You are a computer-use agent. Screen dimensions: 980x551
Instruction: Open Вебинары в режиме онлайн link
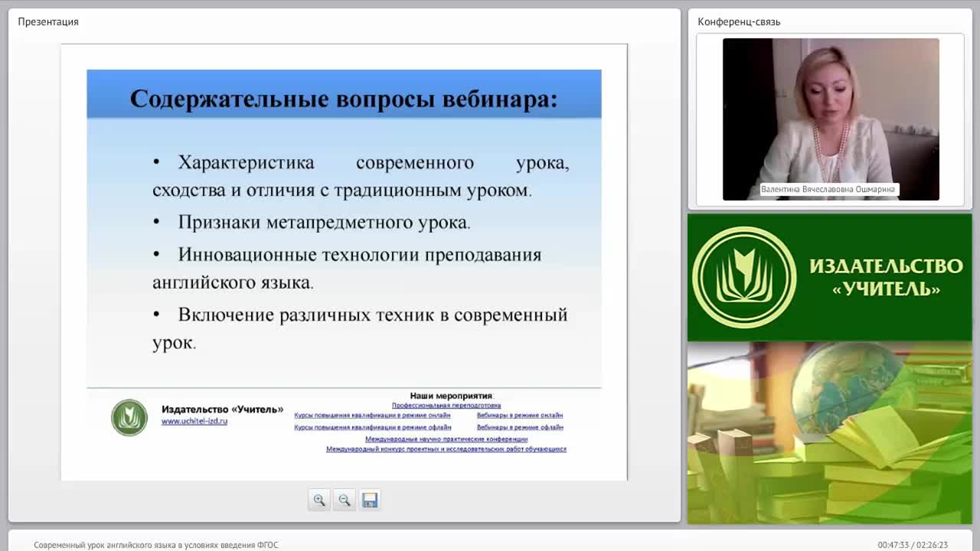(x=520, y=416)
